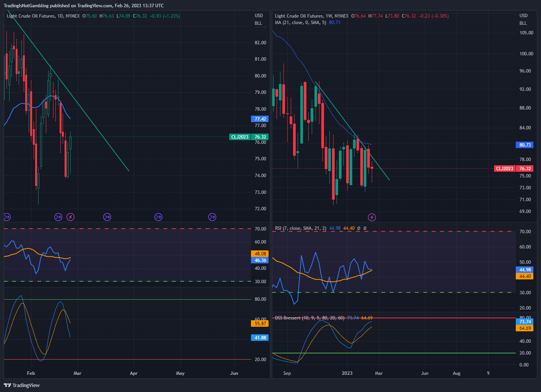This screenshot has width=541, height=392.
Task: Click the red CLJ2023 price tag on weekly chart
Action: (504, 168)
